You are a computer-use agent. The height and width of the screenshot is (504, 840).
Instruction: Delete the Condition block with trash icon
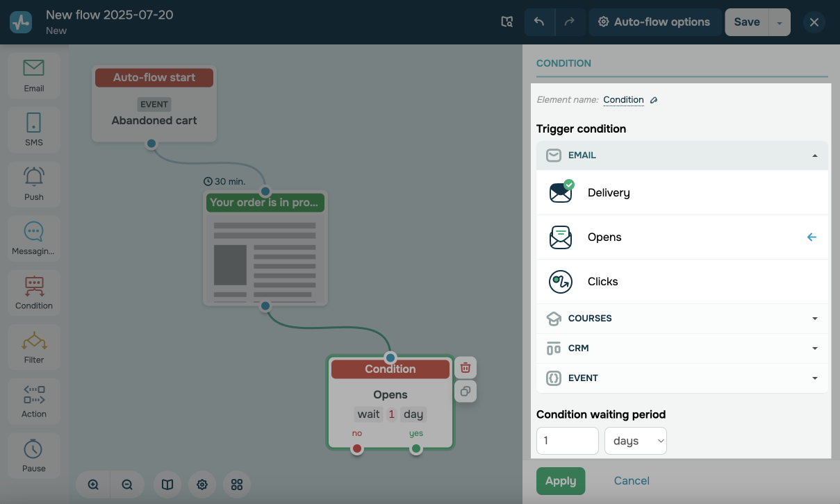tap(466, 368)
